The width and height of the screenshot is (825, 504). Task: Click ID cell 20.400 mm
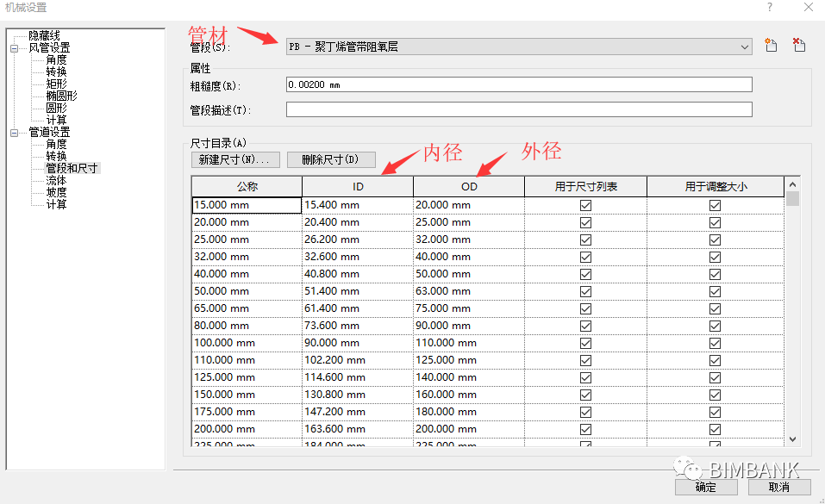(358, 222)
